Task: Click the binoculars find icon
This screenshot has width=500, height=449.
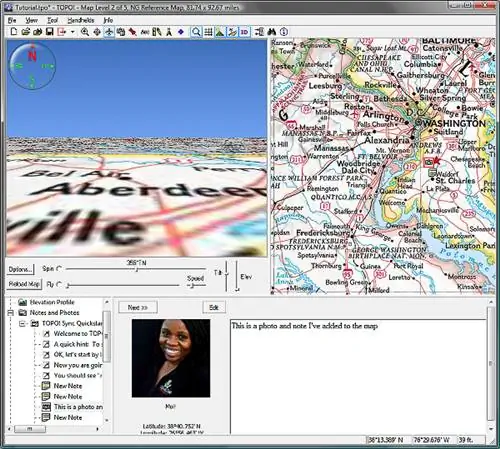Action: (272, 32)
